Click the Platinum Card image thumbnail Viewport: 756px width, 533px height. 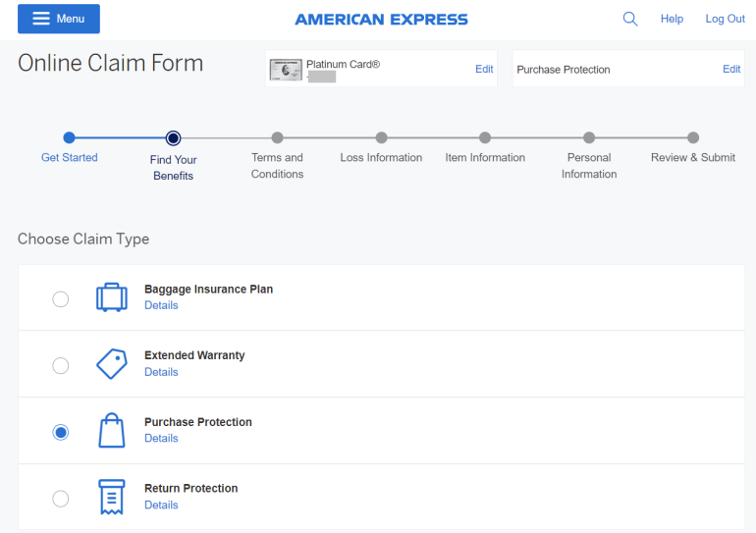pyautogui.click(x=286, y=70)
